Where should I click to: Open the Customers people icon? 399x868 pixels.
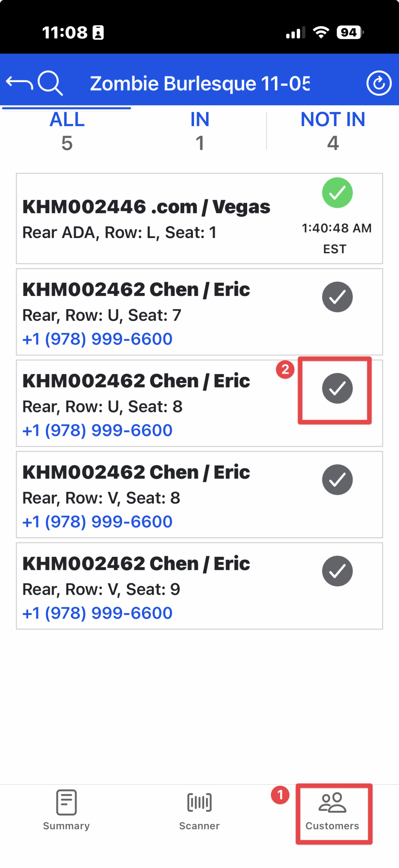point(332,803)
